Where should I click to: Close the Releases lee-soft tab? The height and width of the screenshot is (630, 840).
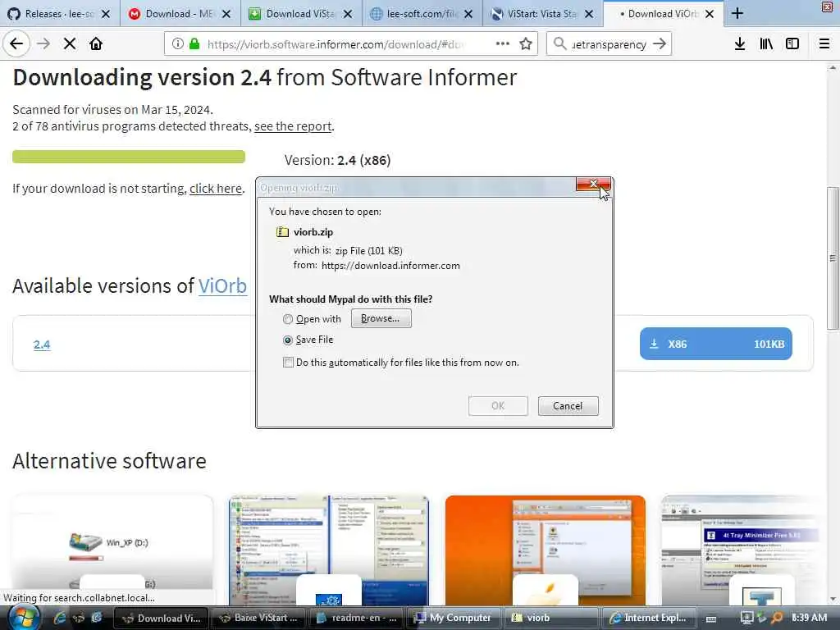click(x=106, y=14)
